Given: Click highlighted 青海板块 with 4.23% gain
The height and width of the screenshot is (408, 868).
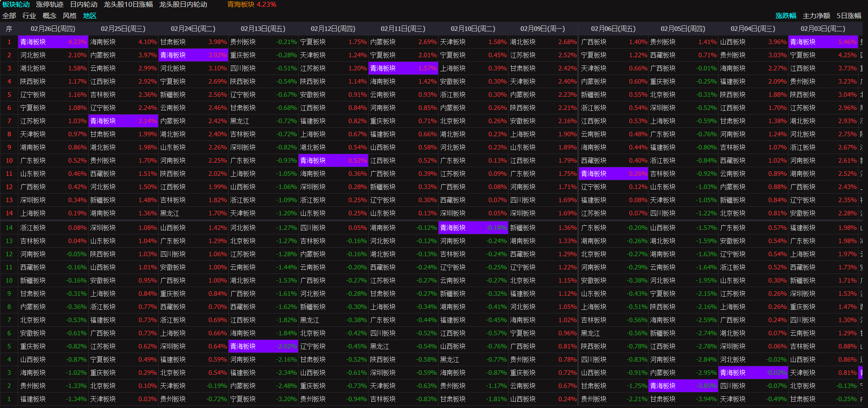Looking at the screenshot, I should click(x=53, y=42).
